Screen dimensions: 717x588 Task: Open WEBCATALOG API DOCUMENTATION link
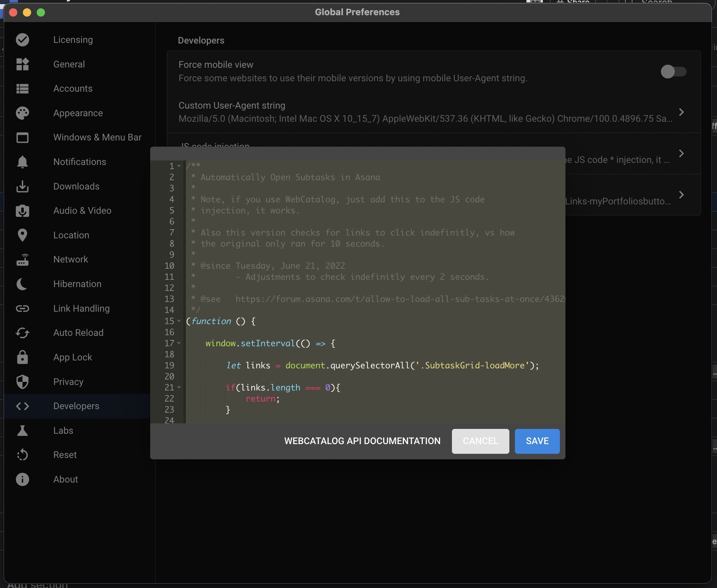[x=362, y=440]
